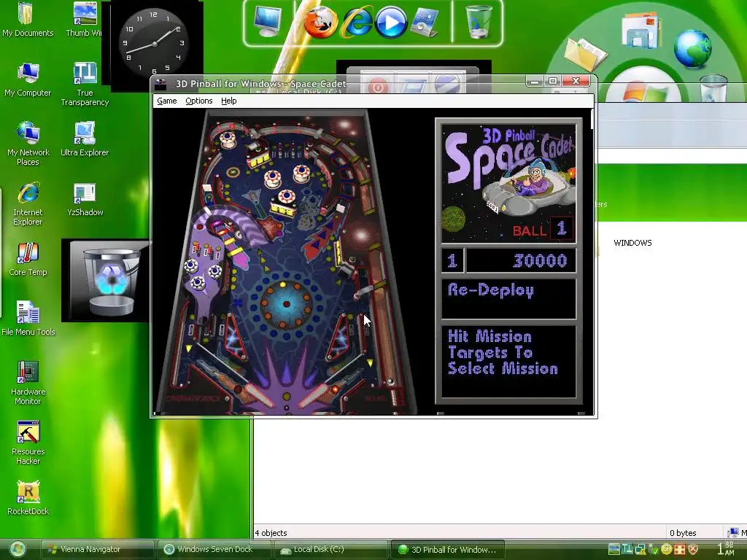747x560 pixels.
Task: Open File Menu Tools desktop shortcut
Action: click(x=28, y=319)
